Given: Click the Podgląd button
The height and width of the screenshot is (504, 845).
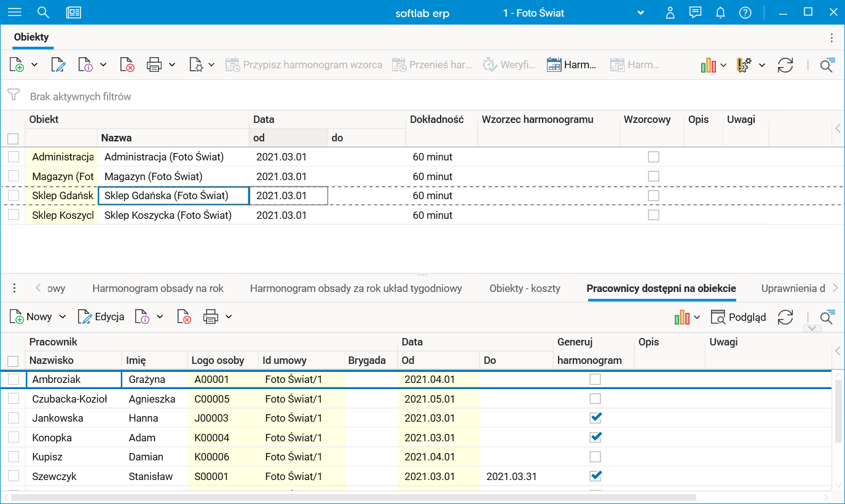Looking at the screenshot, I should point(739,317).
